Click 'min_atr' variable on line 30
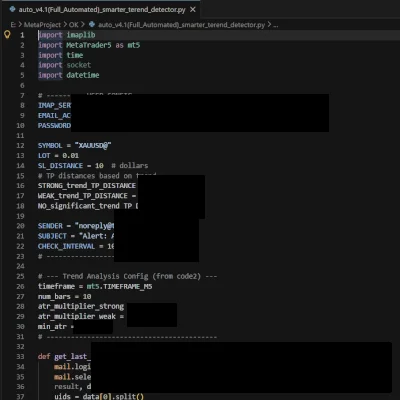The width and height of the screenshot is (400, 400). (x=52, y=326)
